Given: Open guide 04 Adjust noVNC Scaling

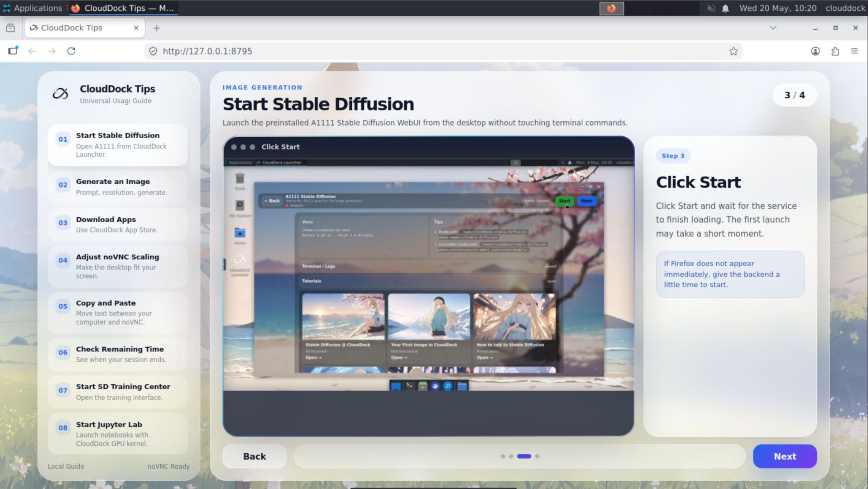Looking at the screenshot, I should pyautogui.click(x=118, y=266).
